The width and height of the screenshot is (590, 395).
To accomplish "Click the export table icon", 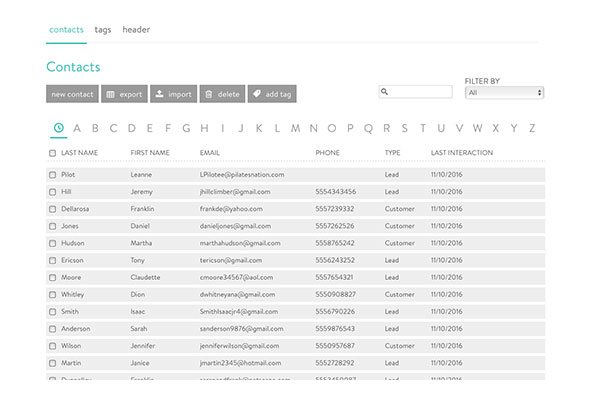I will click(x=110, y=94).
